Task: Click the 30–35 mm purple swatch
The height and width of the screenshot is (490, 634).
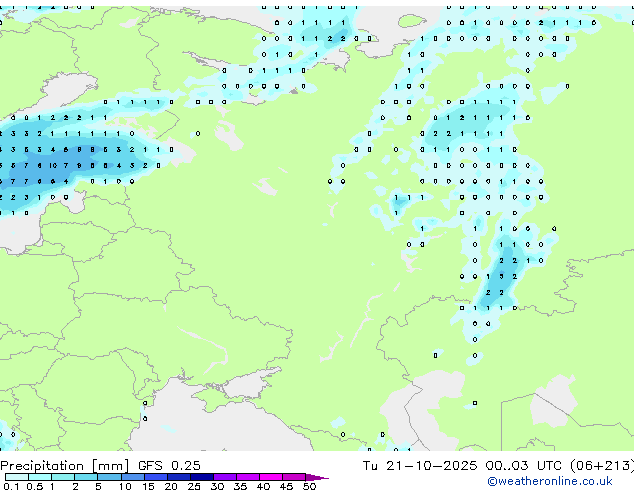Action: (x=225, y=477)
